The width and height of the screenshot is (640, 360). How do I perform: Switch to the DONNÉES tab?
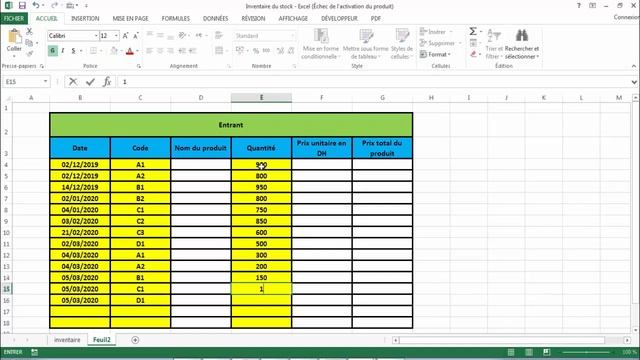click(x=216, y=18)
